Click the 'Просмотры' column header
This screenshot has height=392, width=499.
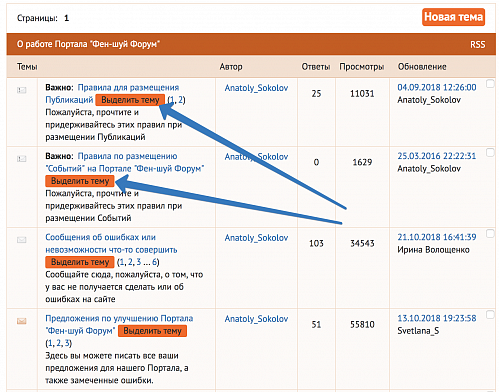click(x=362, y=67)
